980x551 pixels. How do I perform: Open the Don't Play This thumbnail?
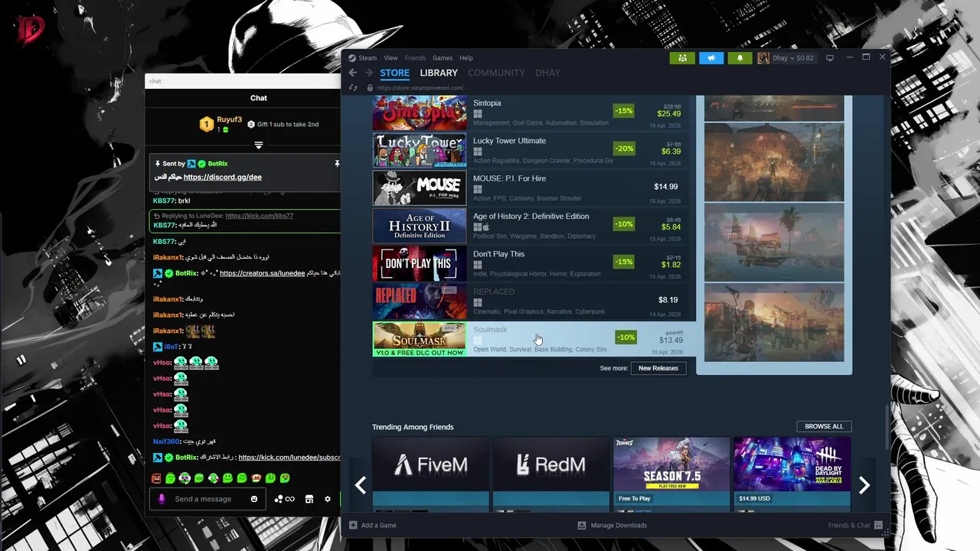(419, 263)
